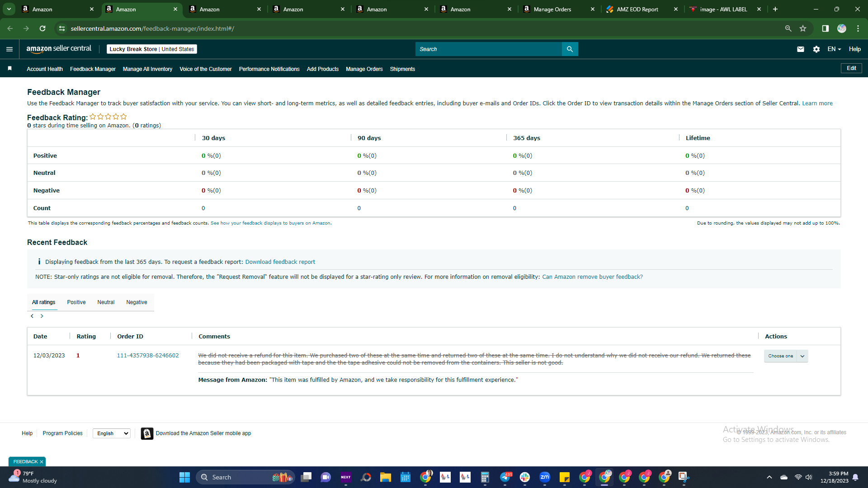Switch to the Positive feedback tab
Image resolution: width=868 pixels, height=488 pixels.
click(76, 302)
